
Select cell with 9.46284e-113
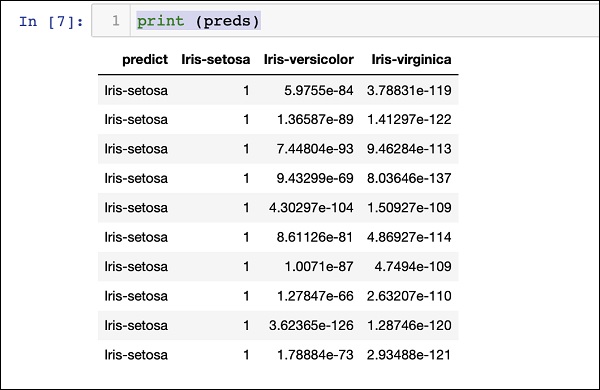pos(409,149)
